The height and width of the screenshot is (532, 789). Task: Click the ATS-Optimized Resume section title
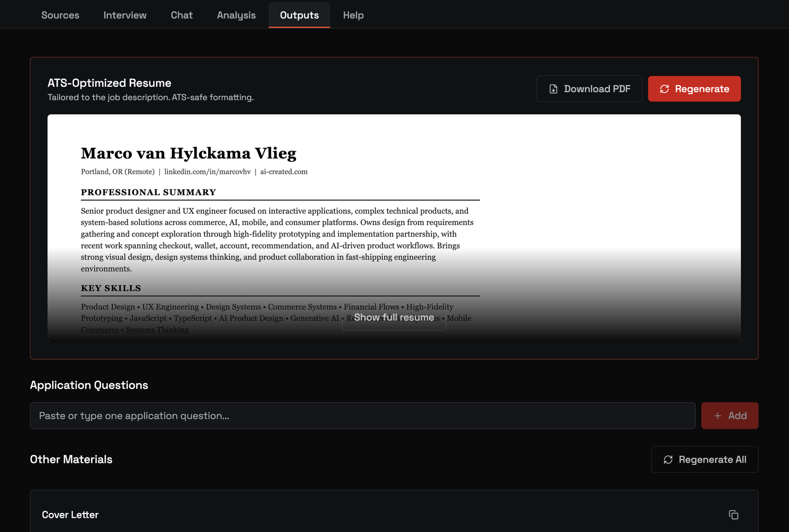pos(109,83)
